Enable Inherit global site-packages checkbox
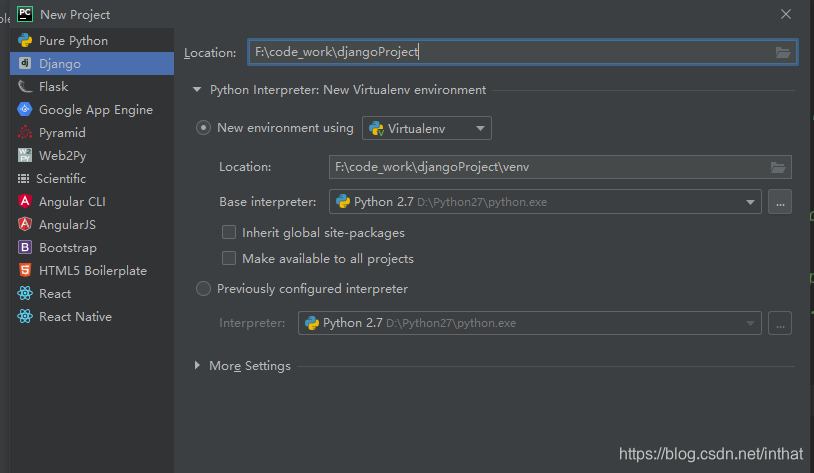The image size is (814, 473). point(229,232)
